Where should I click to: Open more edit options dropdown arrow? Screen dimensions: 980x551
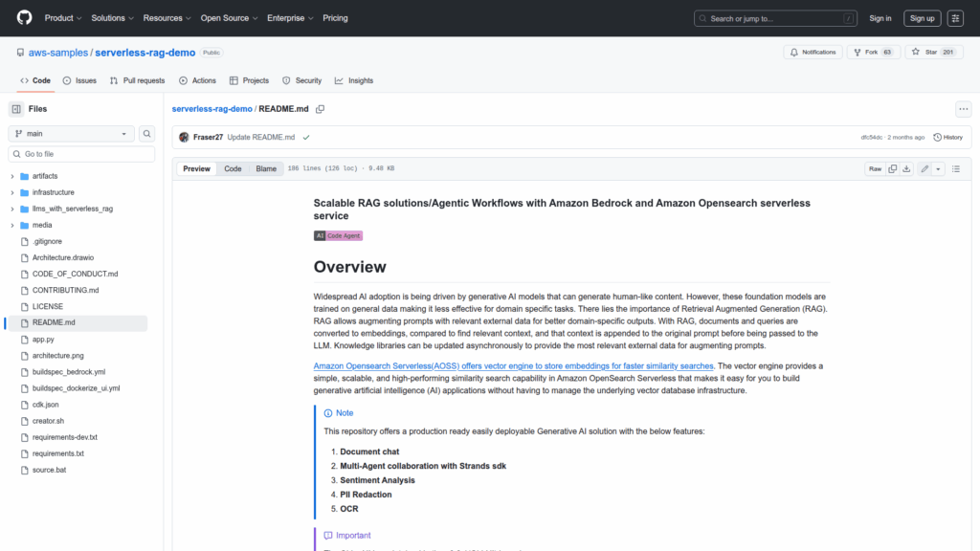938,168
